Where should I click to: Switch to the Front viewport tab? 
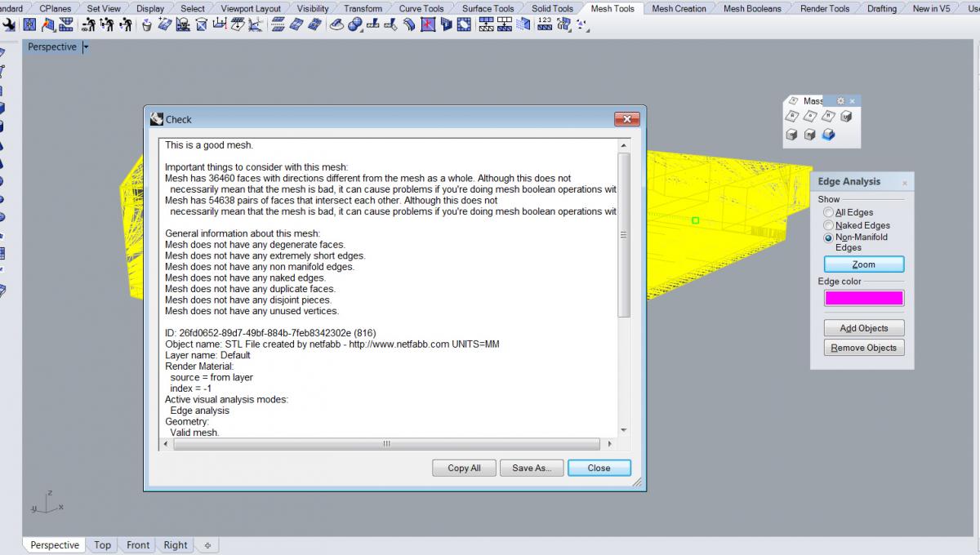point(138,545)
